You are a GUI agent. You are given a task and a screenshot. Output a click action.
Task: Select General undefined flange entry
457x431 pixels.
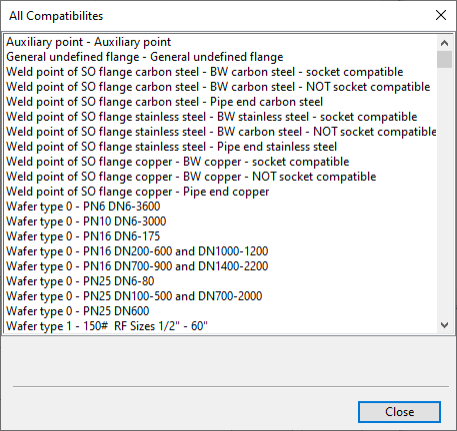145,57
